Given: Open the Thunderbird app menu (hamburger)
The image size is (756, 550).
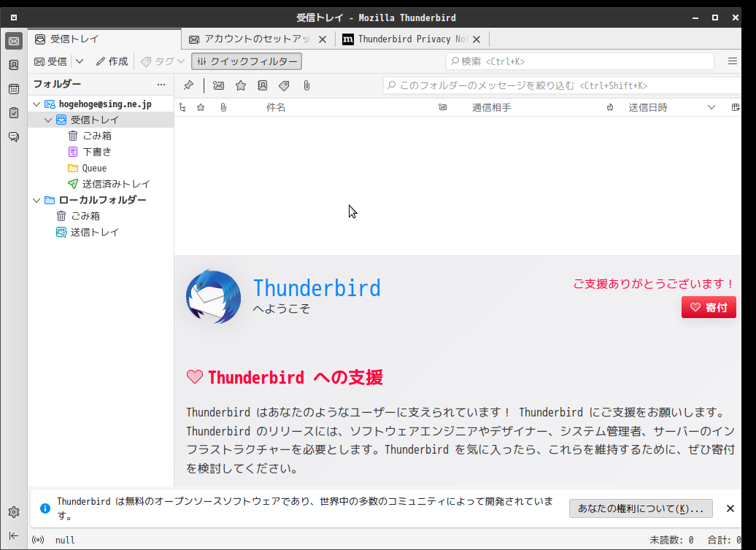Looking at the screenshot, I should point(733,61).
